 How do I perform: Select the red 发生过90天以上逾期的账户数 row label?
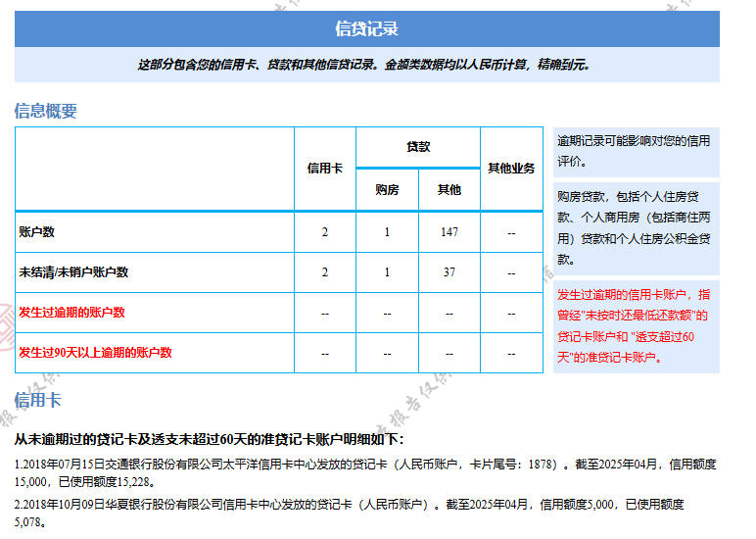pos(95,352)
